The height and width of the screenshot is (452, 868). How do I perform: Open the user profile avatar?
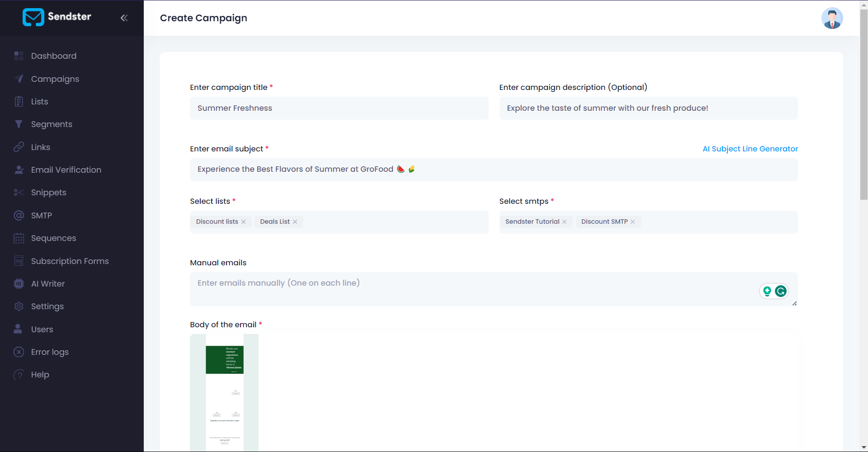[832, 18]
